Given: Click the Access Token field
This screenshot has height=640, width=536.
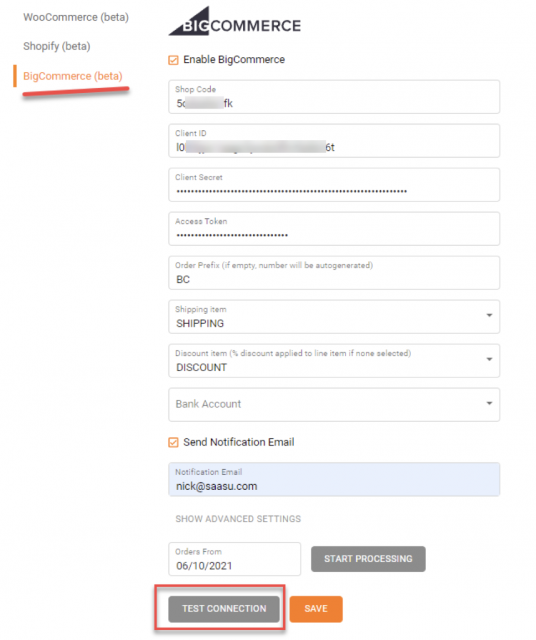Looking at the screenshot, I should tap(334, 229).
